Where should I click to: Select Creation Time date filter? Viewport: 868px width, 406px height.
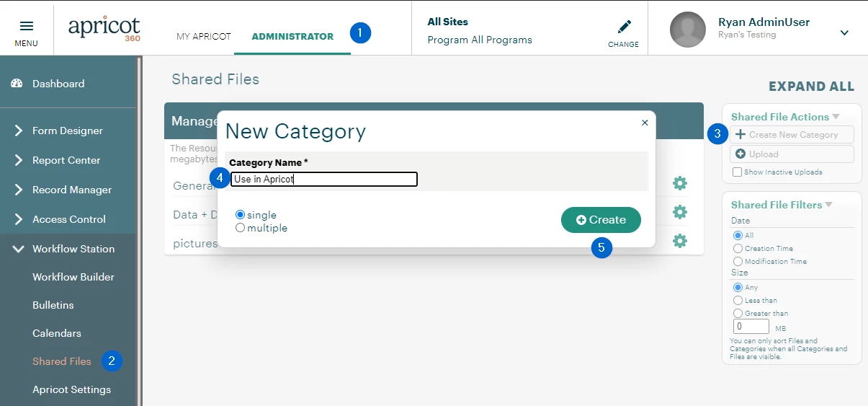tap(738, 248)
